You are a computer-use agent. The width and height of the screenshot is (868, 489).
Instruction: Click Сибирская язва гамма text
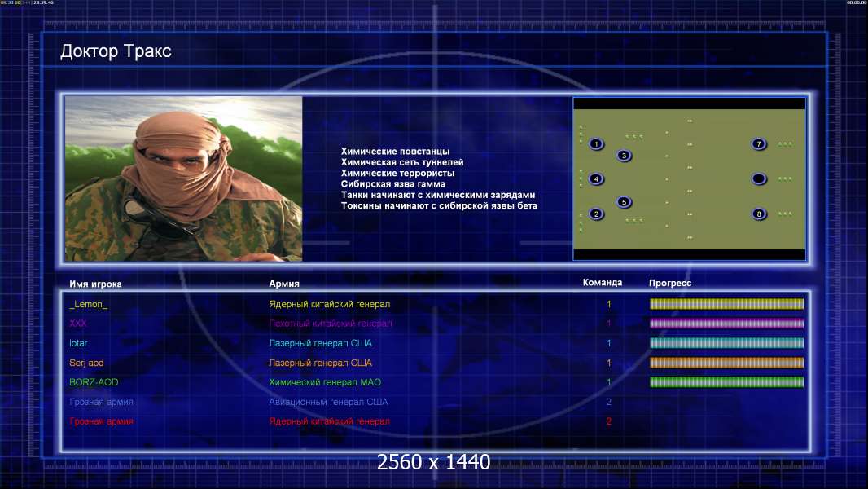(x=393, y=184)
